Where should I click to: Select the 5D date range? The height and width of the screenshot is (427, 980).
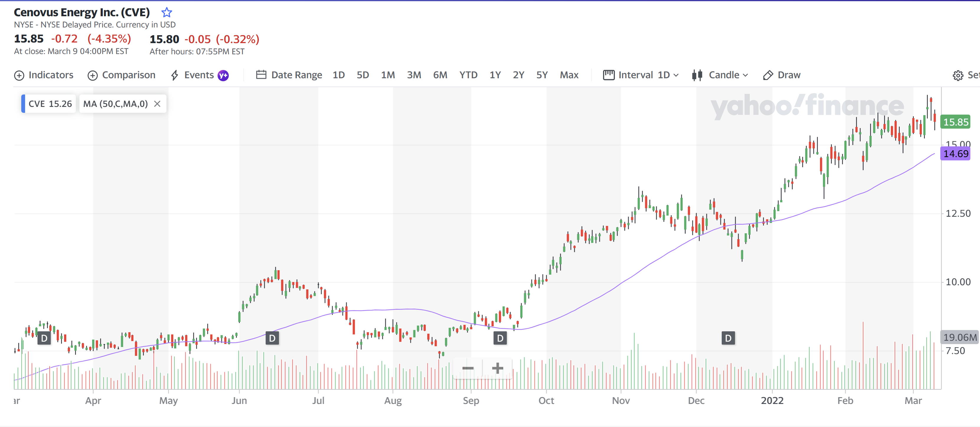point(362,75)
